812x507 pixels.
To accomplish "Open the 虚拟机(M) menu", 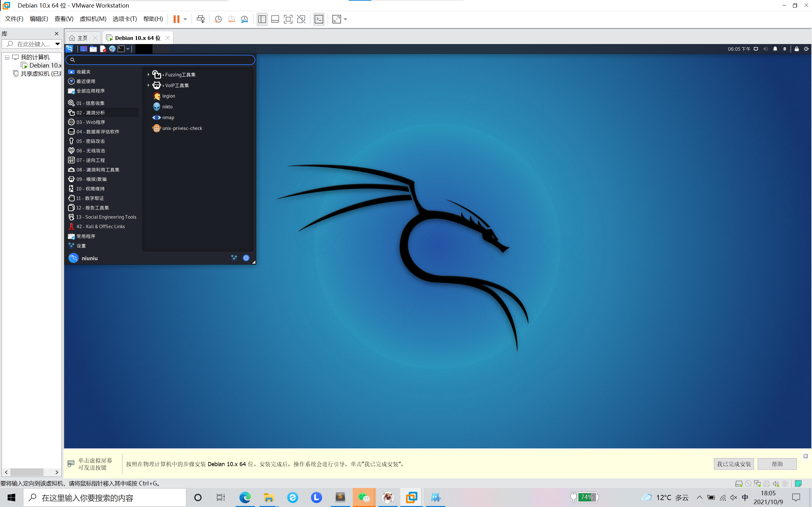I will tap(93, 19).
